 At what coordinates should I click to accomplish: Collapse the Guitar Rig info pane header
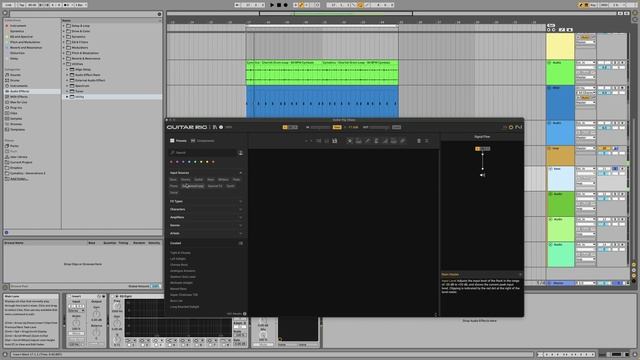tap(520, 275)
